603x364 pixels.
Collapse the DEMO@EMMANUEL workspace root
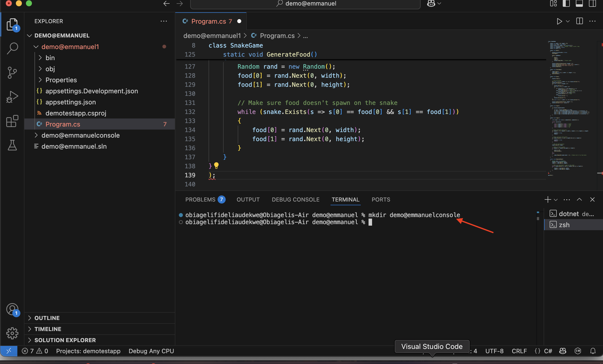click(x=29, y=35)
